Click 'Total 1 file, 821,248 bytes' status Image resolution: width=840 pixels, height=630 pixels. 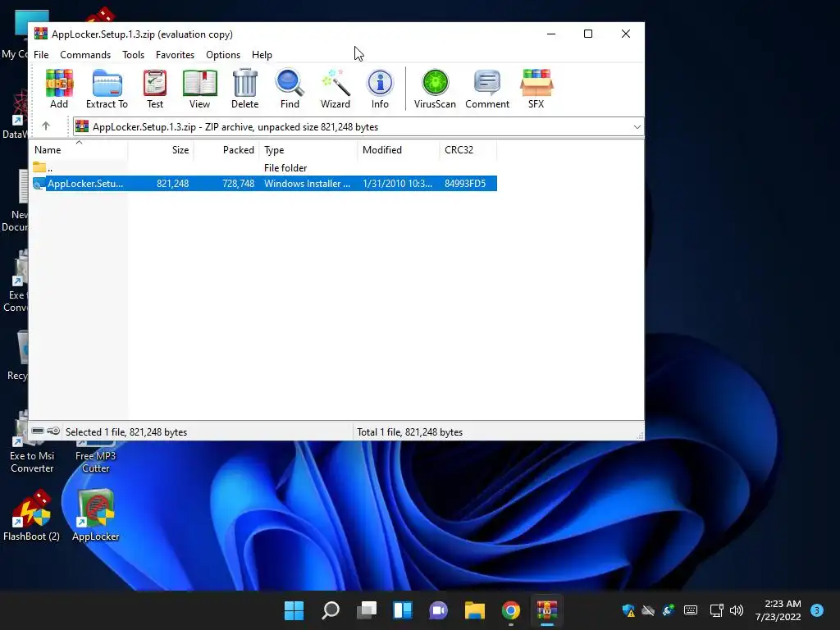point(410,431)
